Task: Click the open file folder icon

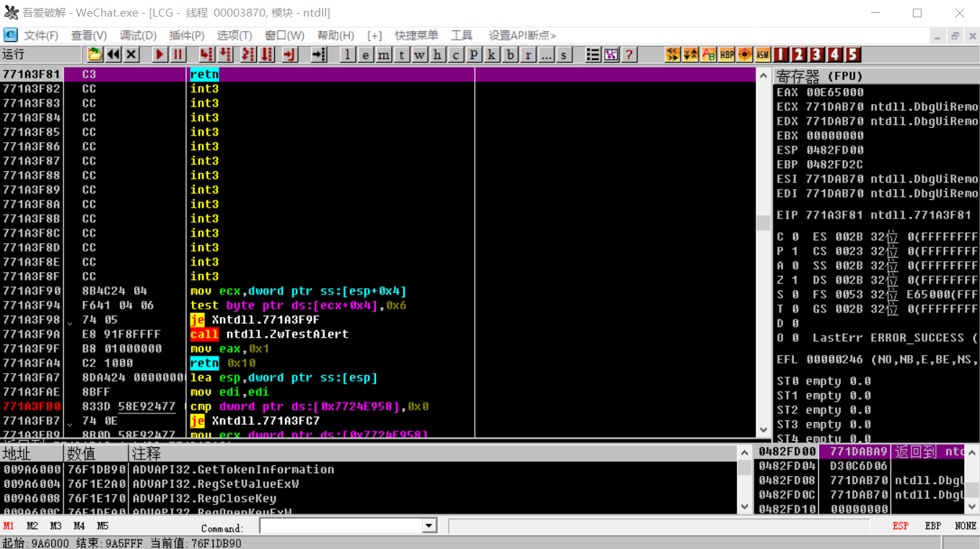Action: coord(95,55)
